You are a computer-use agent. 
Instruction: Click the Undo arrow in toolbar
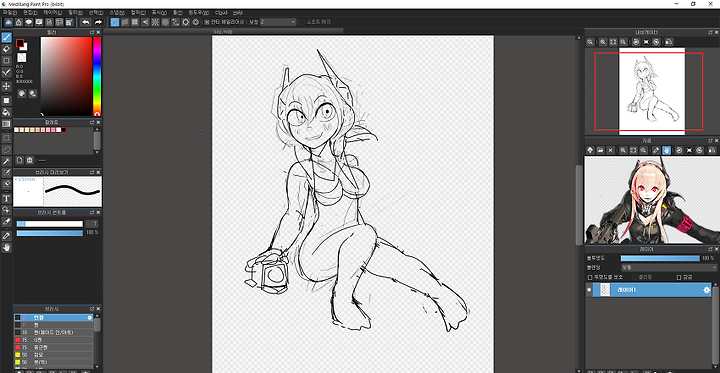(x=85, y=22)
